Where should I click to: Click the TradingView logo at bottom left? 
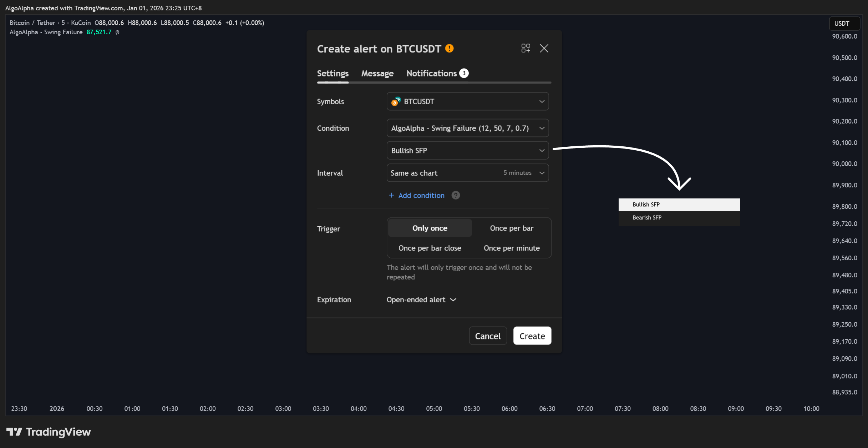(49, 432)
